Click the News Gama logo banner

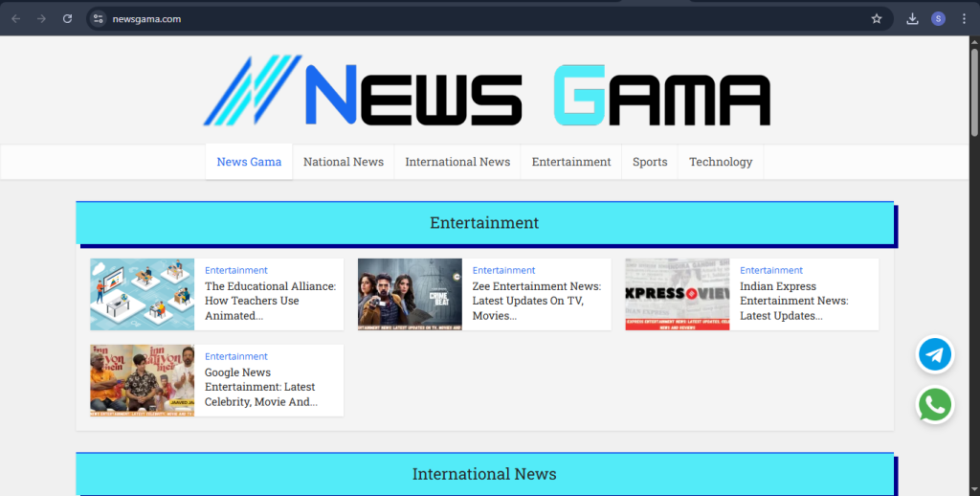487,90
